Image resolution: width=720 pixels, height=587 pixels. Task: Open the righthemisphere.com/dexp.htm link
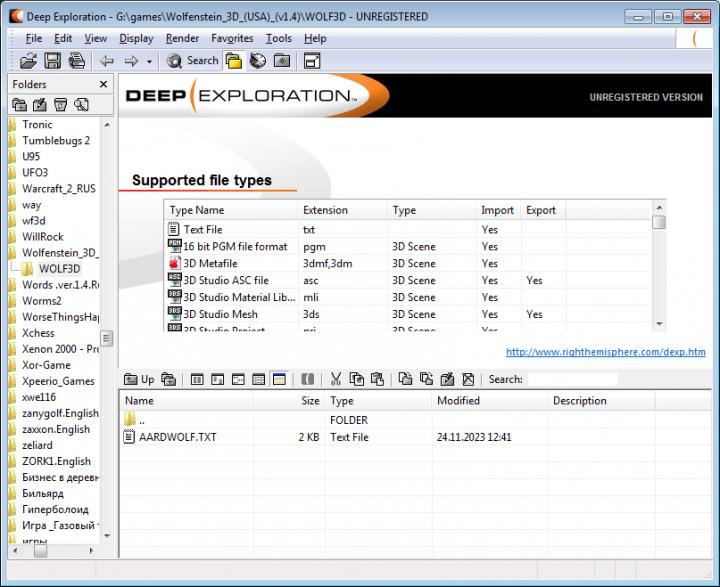[606, 352]
